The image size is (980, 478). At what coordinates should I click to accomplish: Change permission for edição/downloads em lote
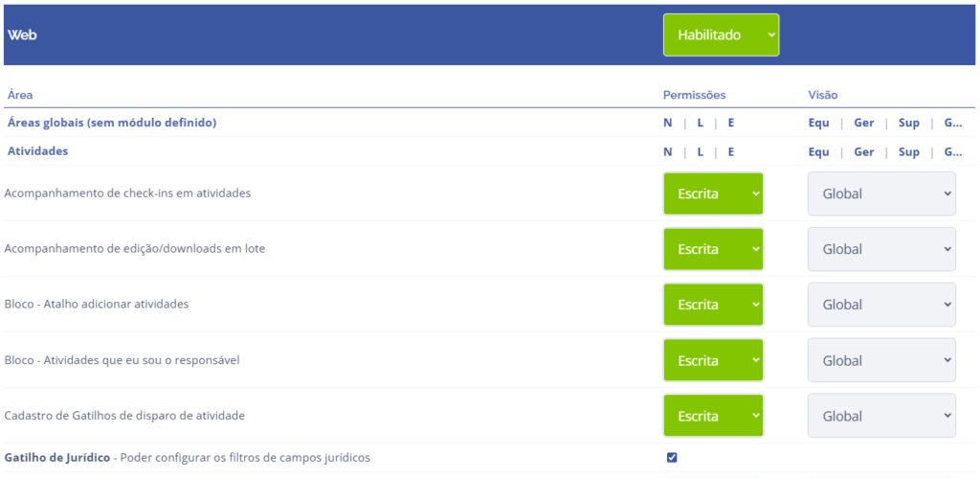tap(713, 249)
